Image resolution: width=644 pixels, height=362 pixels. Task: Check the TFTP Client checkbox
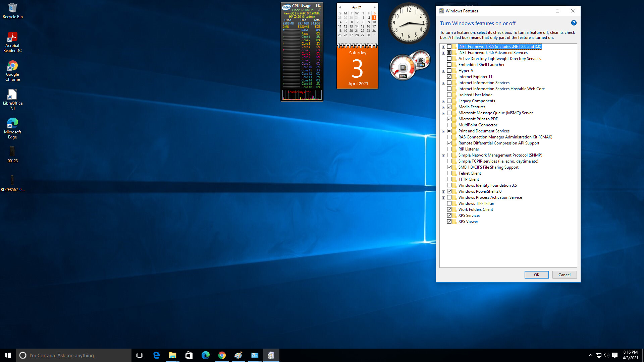coord(449,179)
